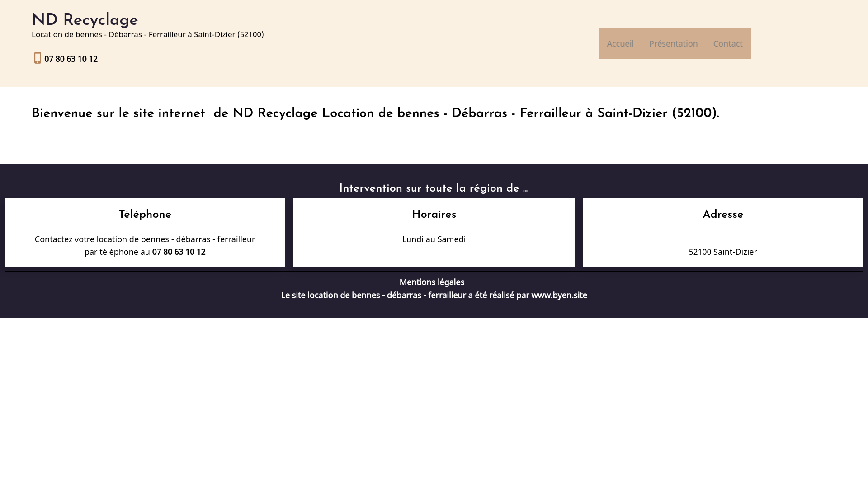Click the ND Recyclage site title
Image resolution: width=868 pixels, height=488 pixels.
coord(85,20)
